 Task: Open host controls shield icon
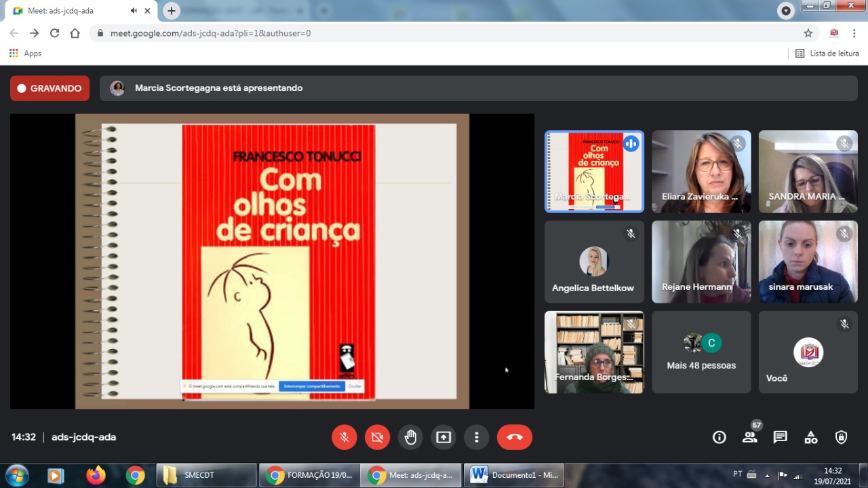tap(842, 437)
